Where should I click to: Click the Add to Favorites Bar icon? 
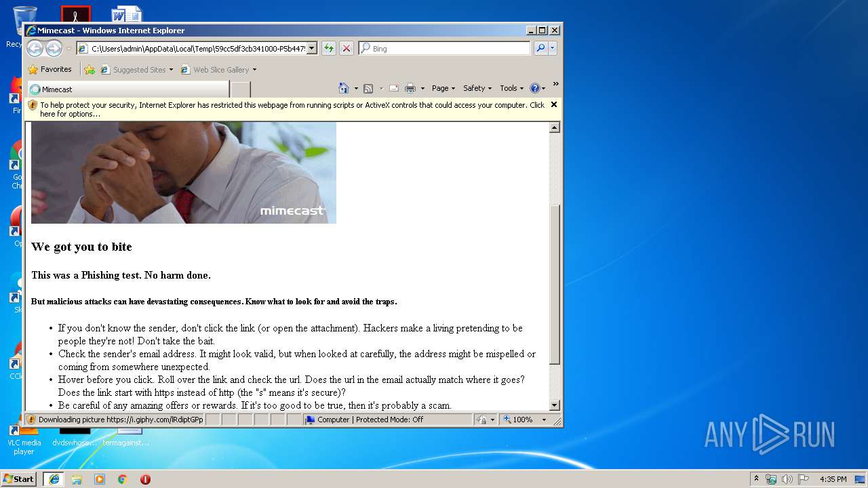click(90, 69)
